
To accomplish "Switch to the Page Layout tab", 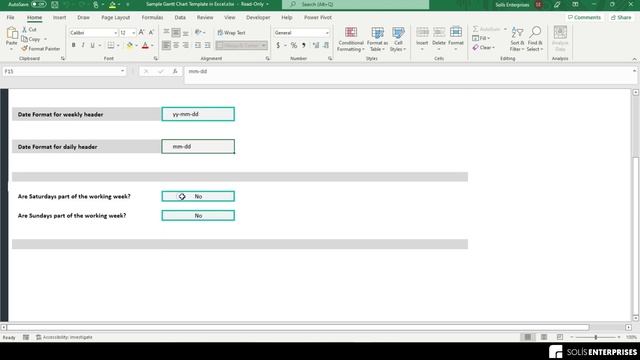I will (x=116, y=18).
